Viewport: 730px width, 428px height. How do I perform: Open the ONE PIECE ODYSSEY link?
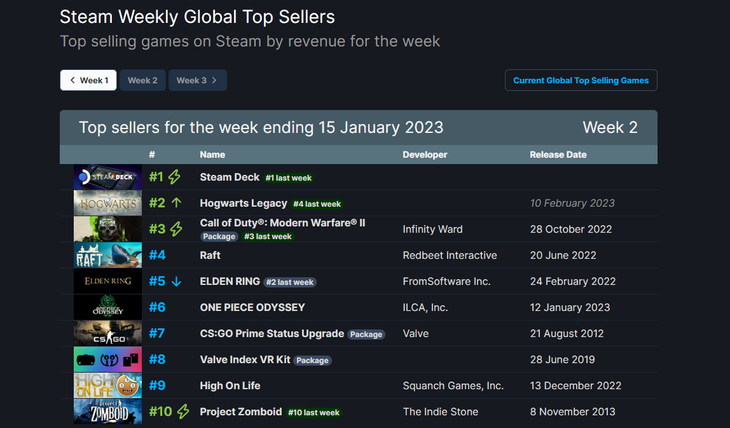[252, 307]
